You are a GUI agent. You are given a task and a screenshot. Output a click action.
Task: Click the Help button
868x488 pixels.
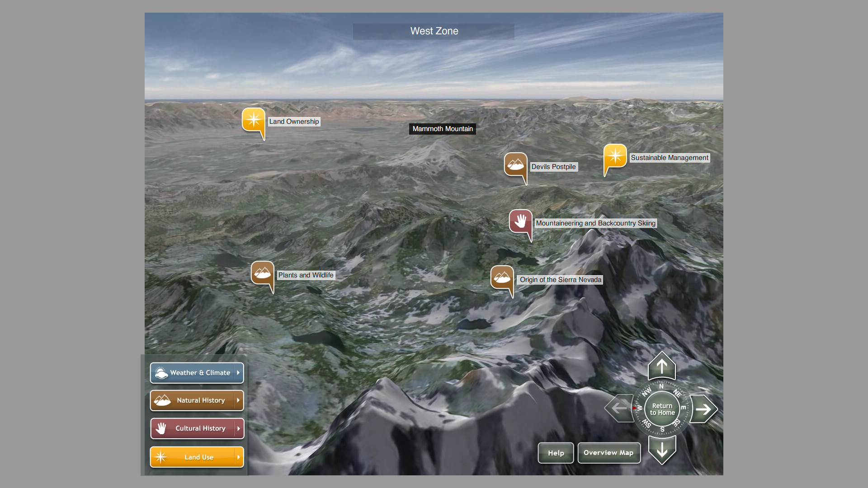(556, 453)
